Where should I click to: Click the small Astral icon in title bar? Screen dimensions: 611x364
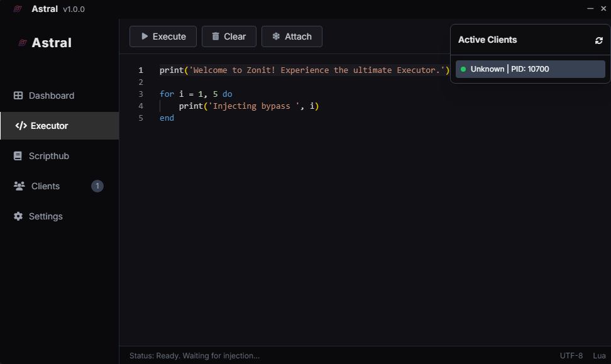18,9
